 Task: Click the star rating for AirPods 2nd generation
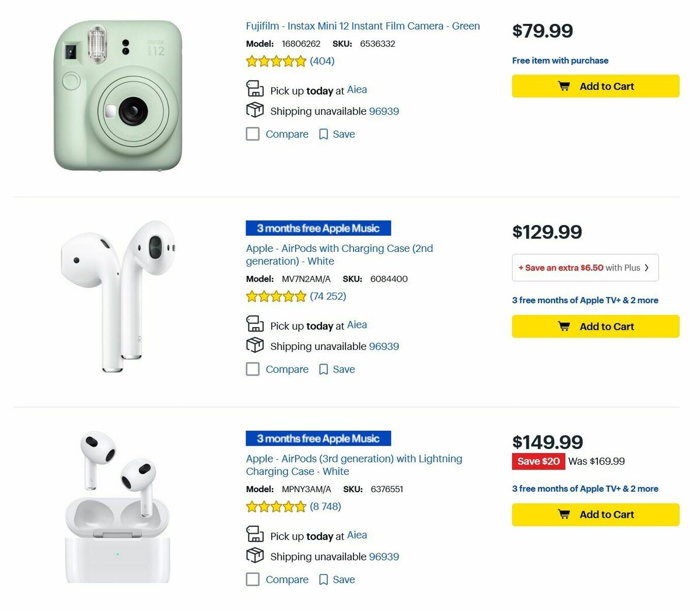(x=276, y=296)
